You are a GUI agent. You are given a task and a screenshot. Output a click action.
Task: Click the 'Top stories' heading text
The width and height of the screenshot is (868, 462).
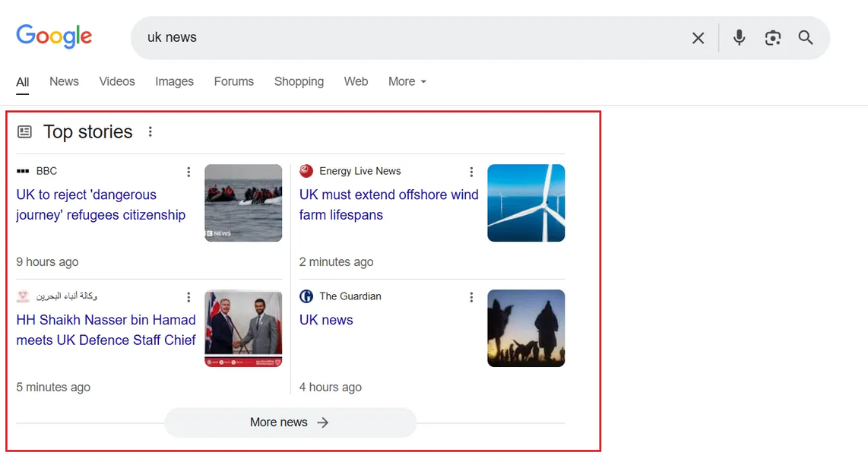(x=88, y=131)
